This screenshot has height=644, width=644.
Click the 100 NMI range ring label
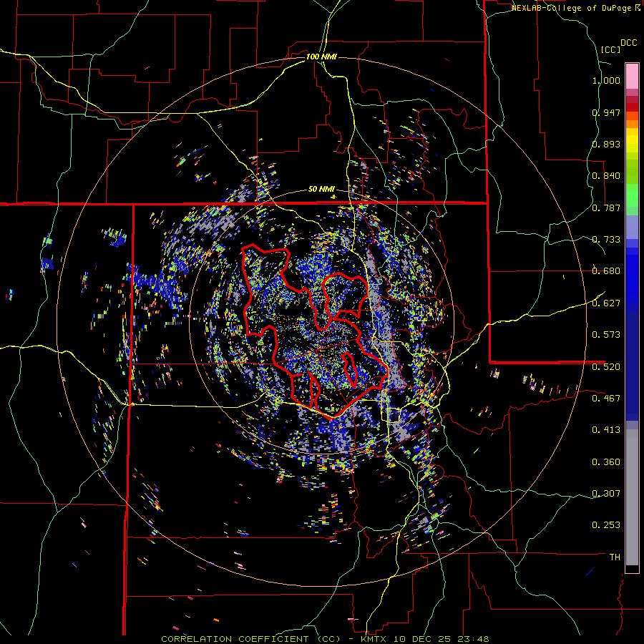click(x=321, y=57)
